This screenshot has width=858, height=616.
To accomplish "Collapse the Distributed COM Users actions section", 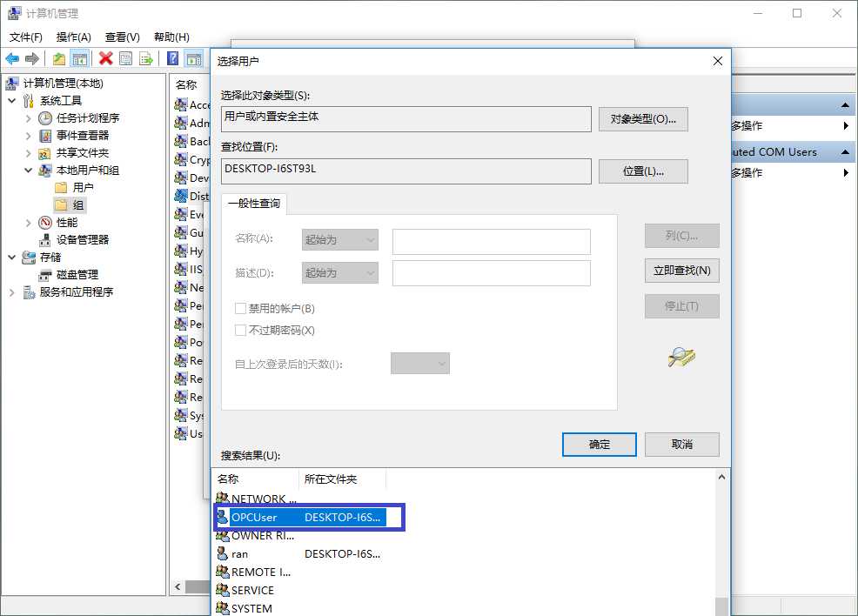I will pos(845,152).
